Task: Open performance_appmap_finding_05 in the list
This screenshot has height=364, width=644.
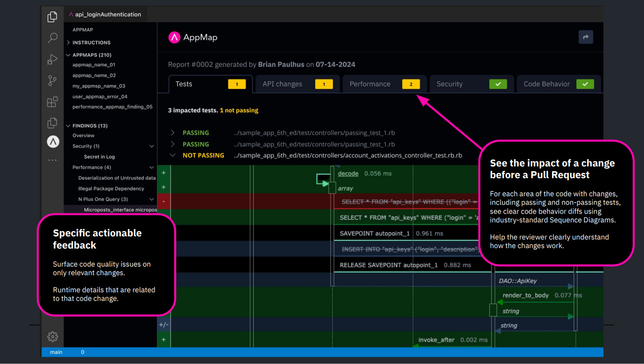Action: tap(112, 107)
